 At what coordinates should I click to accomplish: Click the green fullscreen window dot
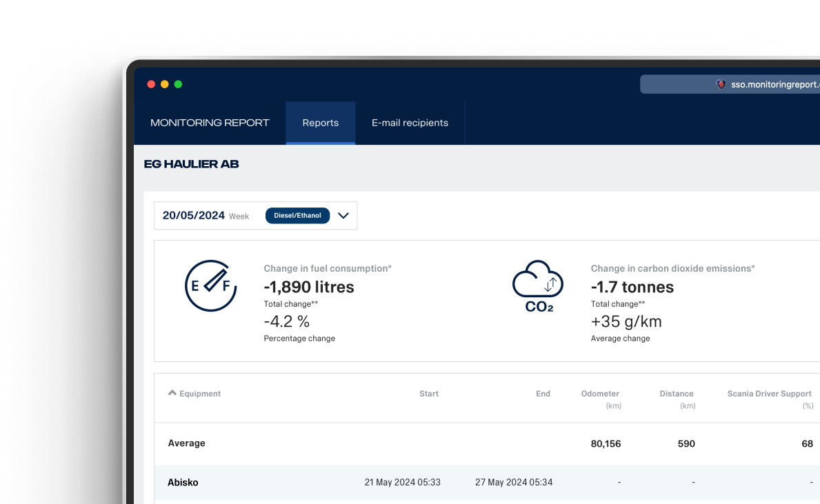pyautogui.click(x=178, y=84)
